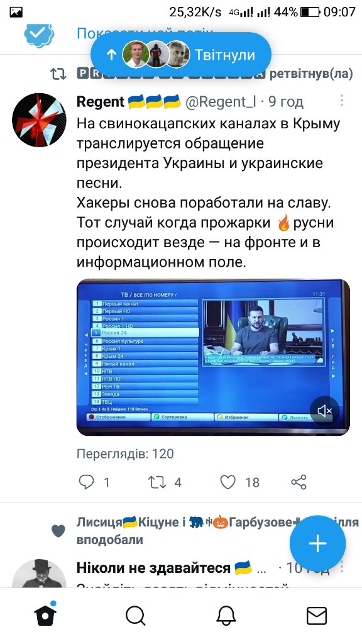Open the image icon in status bar
Screen dimensions: 362x644
[x=16, y=12]
